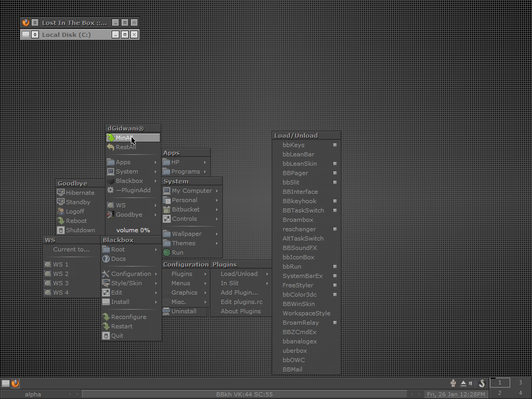Click the eject tray icon
Image resolution: width=532 pixels, height=399 pixels.
coord(463,383)
